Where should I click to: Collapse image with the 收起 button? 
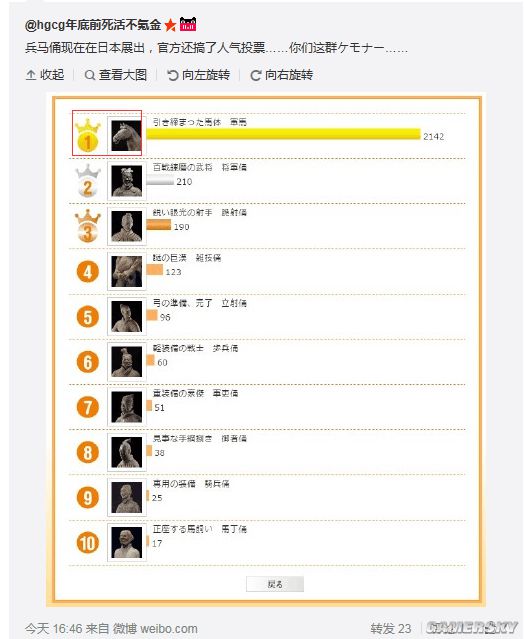pos(45,75)
